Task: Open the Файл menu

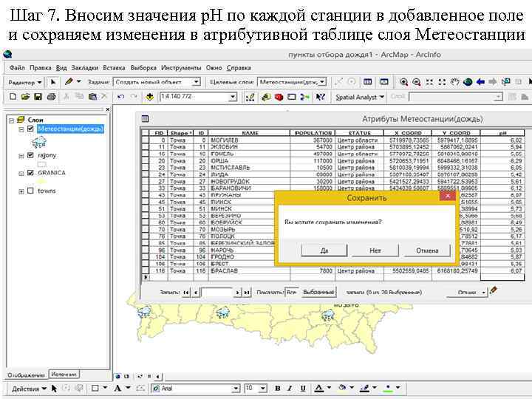Action: pyautogui.click(x=17, y=68)
